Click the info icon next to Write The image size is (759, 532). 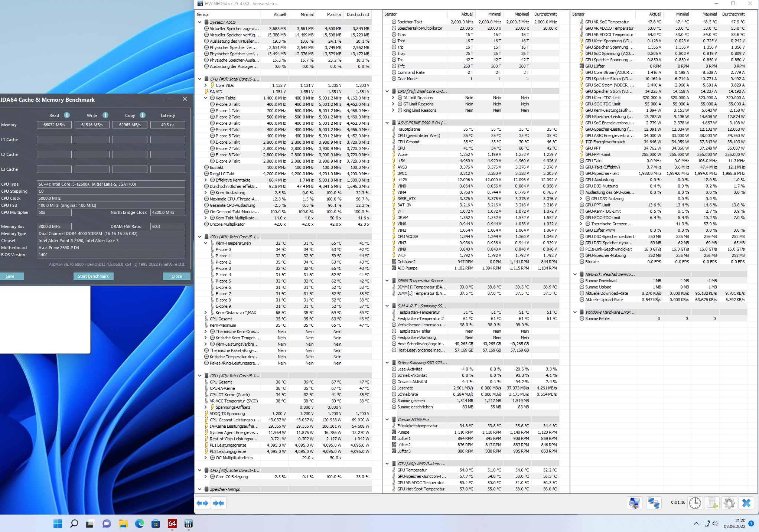[105, 115]
